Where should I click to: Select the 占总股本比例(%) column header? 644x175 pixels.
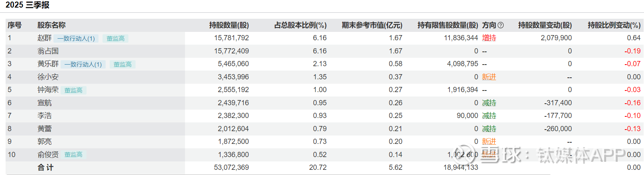pos(300,25)
